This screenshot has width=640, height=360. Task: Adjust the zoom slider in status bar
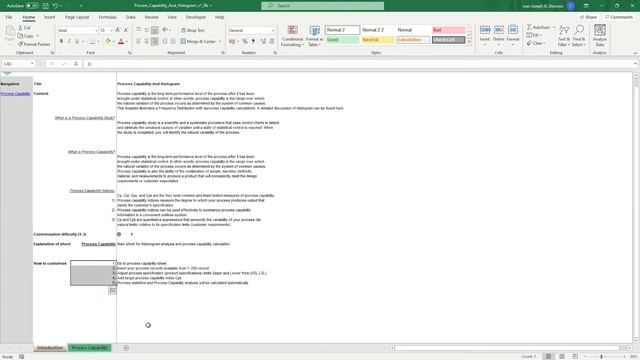click(601, 356)
